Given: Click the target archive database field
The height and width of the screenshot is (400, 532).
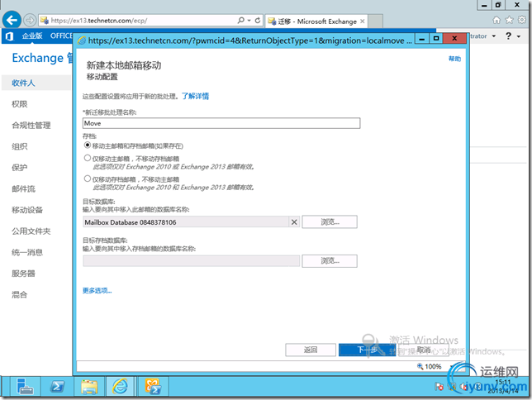Looking at the screenshot, I should click(192, 261).
